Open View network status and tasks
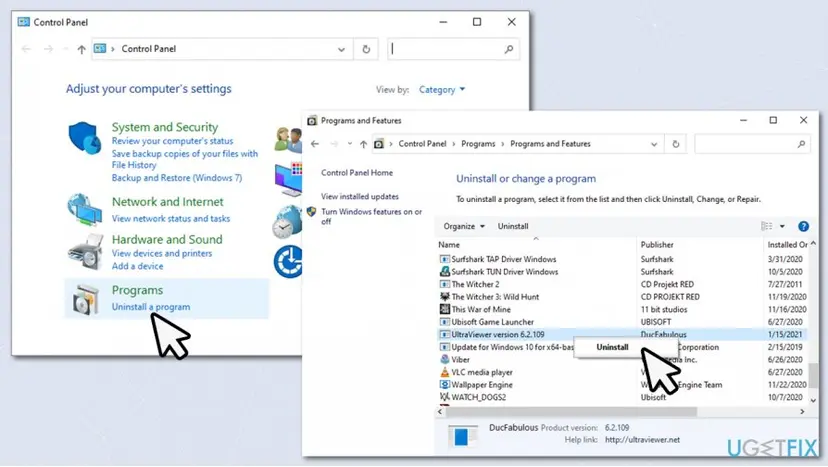Viewport: 828px width, 467px height. [171, 219]
